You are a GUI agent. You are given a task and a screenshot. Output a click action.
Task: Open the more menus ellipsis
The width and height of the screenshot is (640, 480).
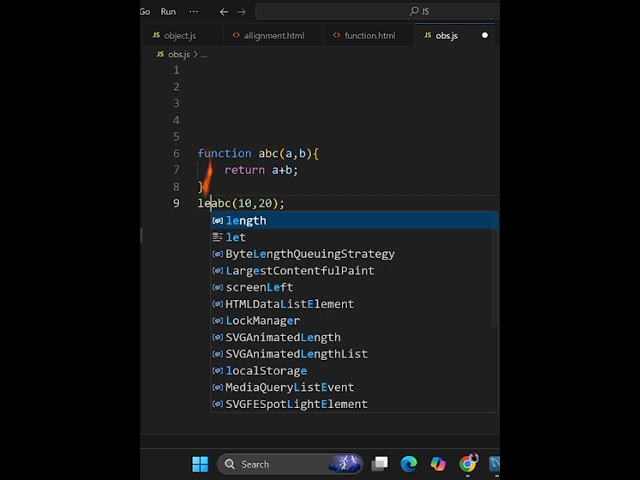[x=193, y=11]
